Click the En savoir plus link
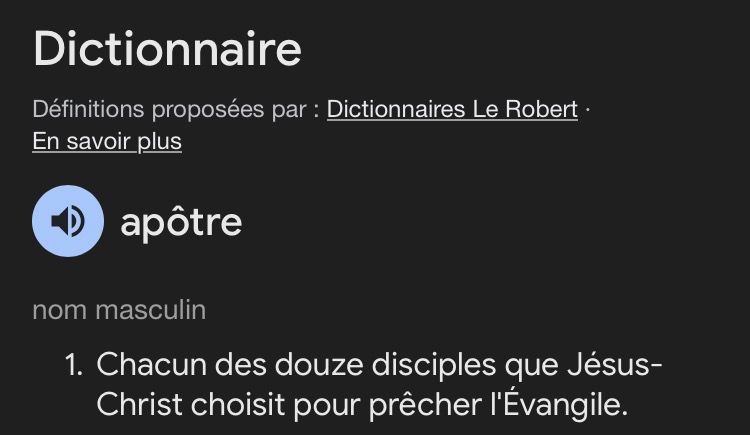 click(107, 141)
